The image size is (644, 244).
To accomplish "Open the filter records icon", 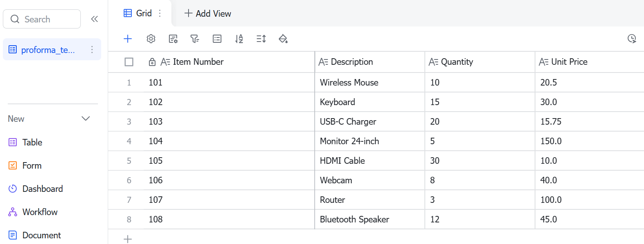I will (x=195, y=39).
